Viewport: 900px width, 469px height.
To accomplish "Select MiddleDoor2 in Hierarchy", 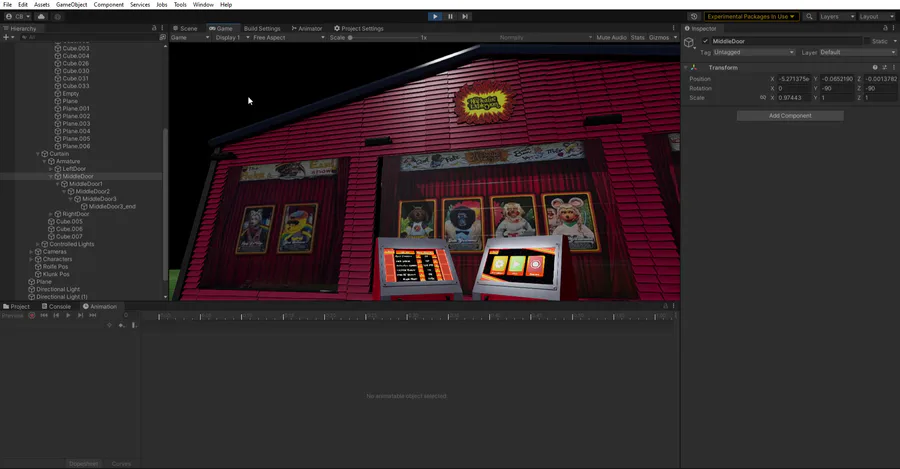I will coord(92,192).
